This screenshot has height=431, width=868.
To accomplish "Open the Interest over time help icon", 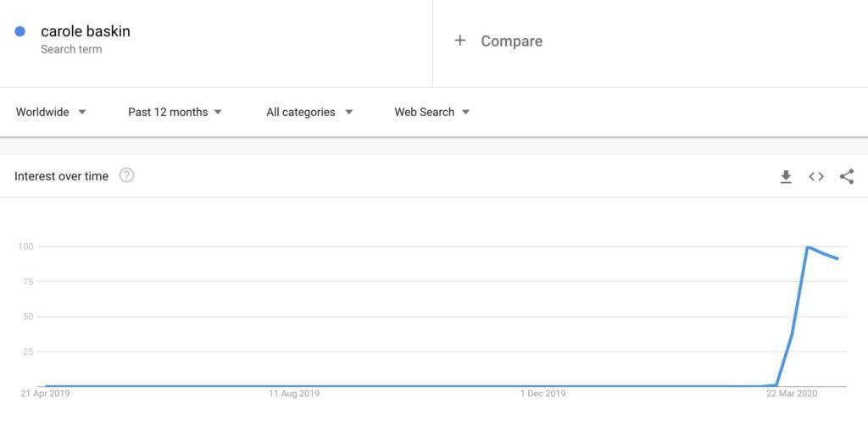I will (126, 175).
